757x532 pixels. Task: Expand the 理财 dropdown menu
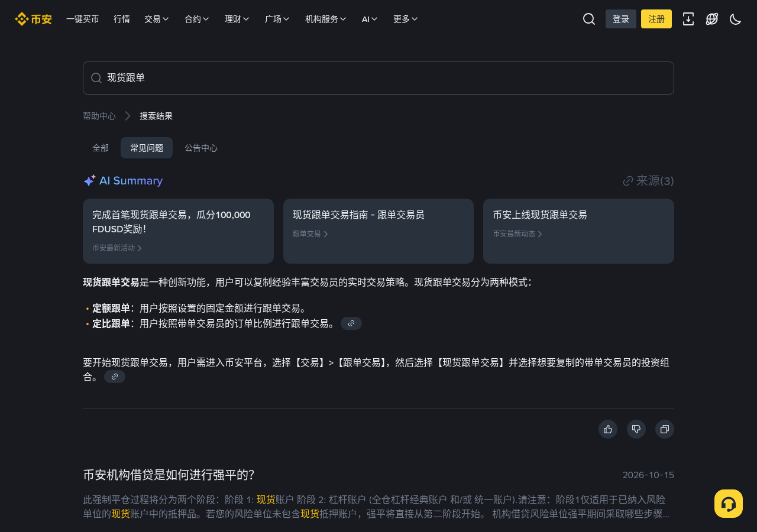pos(237,19)
